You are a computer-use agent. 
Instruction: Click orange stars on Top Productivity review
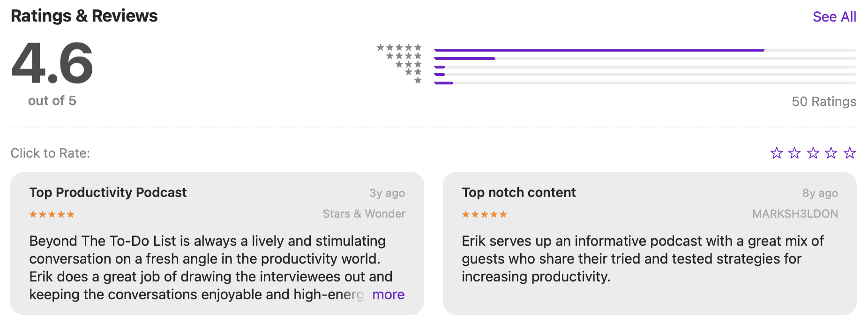point(52,214)
